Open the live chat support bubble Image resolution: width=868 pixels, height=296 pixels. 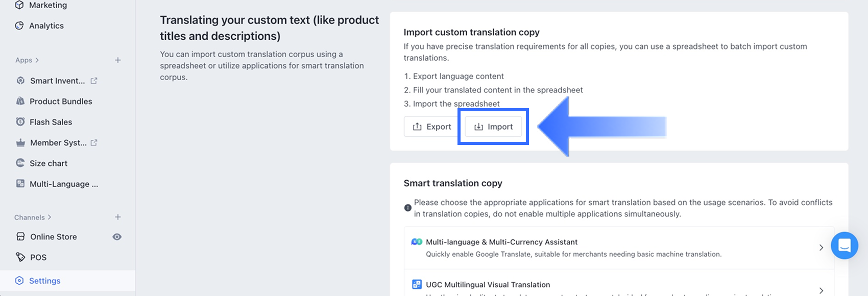tap(844, 245)
